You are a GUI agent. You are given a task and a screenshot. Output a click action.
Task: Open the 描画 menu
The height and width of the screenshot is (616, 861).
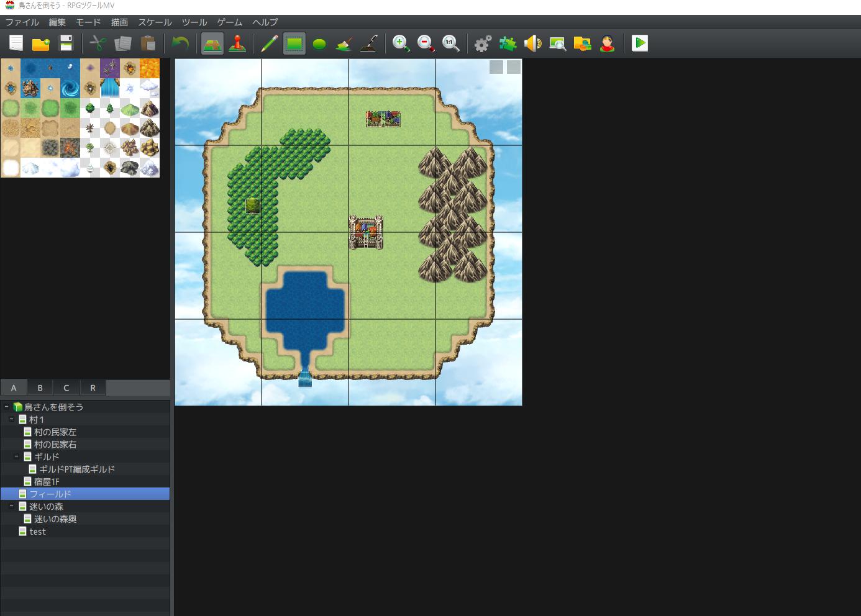click(119, 22)
